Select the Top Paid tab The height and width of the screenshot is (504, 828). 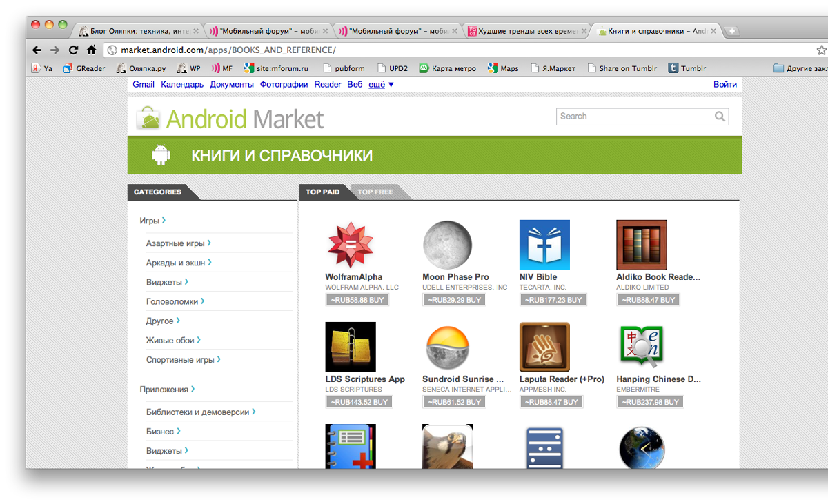(322, 192)
